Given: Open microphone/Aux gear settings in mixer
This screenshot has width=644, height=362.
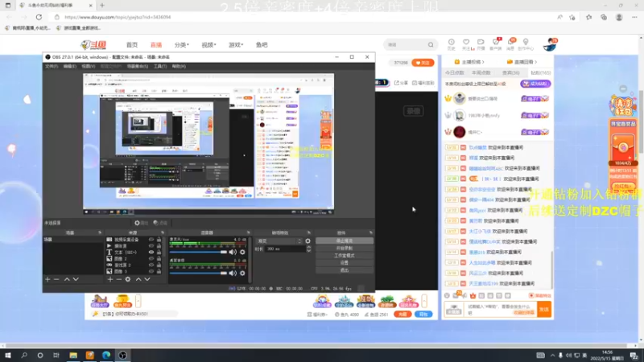Looking at the screenshot, I should coord(242,252).
